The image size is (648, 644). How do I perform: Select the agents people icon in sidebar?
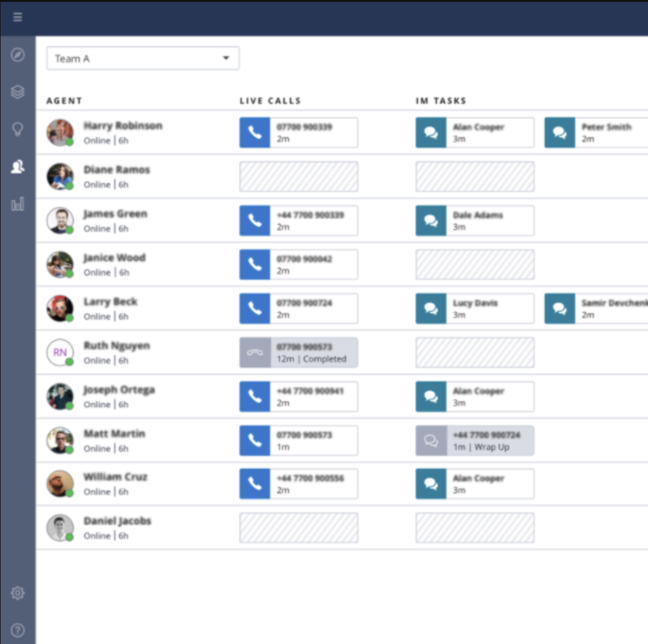[x=18, y=167]
